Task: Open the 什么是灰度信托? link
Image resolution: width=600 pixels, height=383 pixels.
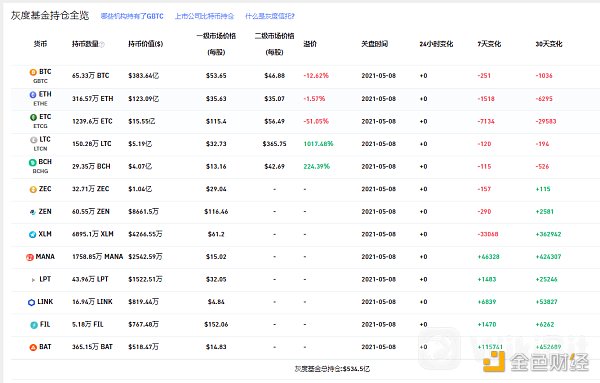Action: (270, 16)
